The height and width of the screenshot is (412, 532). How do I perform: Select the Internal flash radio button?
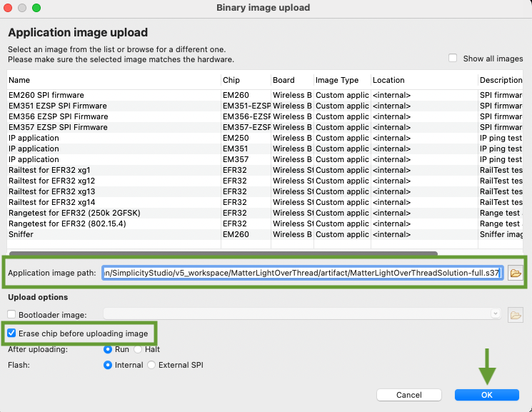pyautogui.click(x=109, y=365)
